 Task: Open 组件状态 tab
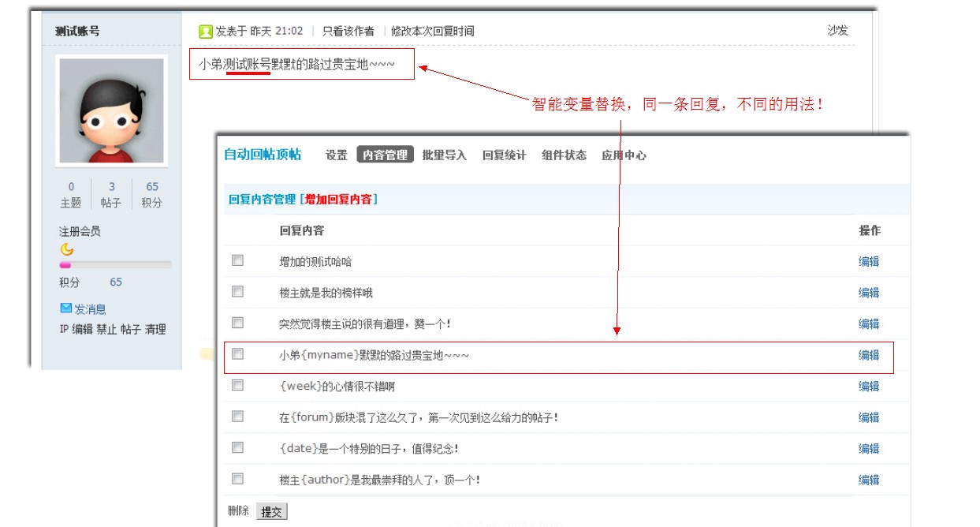point(564,155)
